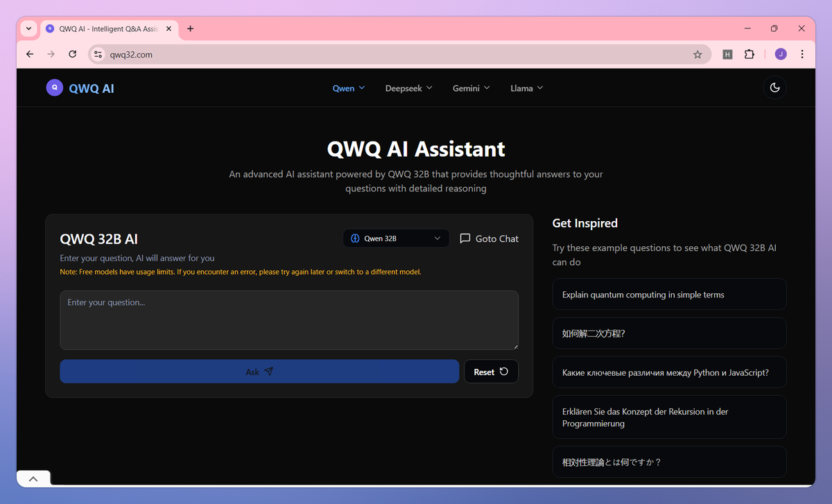Open the Qwen navigation dropdown
The width and height of the screenshot is (832, 504).
pos(349,88)
